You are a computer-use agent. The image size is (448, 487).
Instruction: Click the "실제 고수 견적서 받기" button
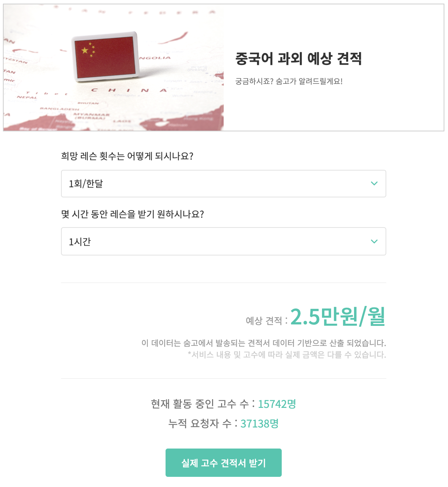pyautogui.click(x=224, y=463)
